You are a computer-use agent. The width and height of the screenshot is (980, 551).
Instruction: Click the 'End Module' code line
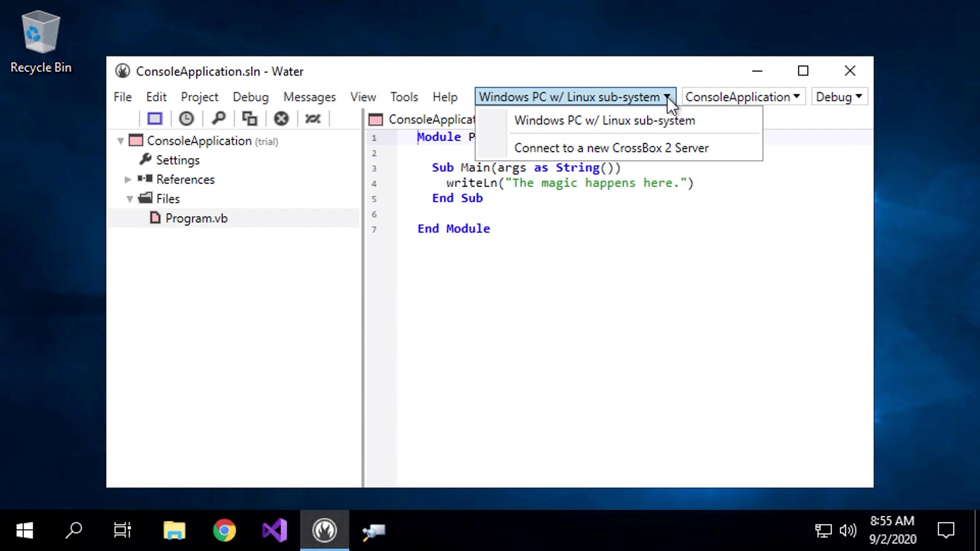pyautogui.click(x=454, y=229)
